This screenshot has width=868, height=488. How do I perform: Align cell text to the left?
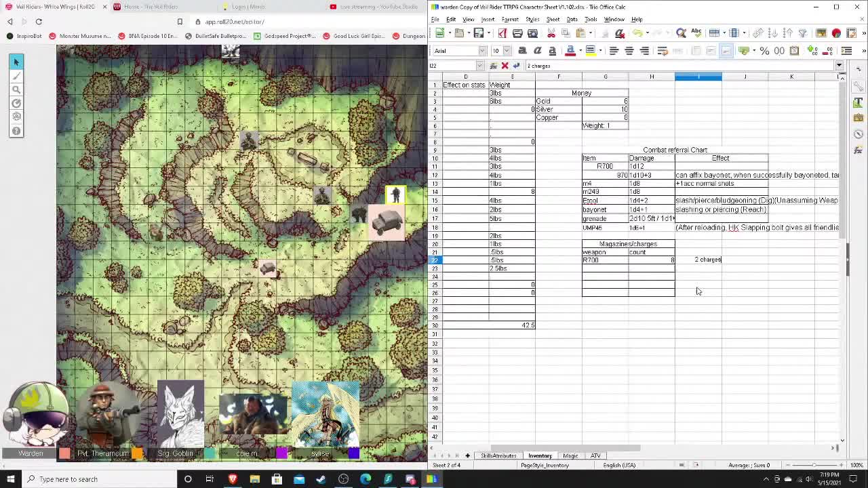click(613, 50)
